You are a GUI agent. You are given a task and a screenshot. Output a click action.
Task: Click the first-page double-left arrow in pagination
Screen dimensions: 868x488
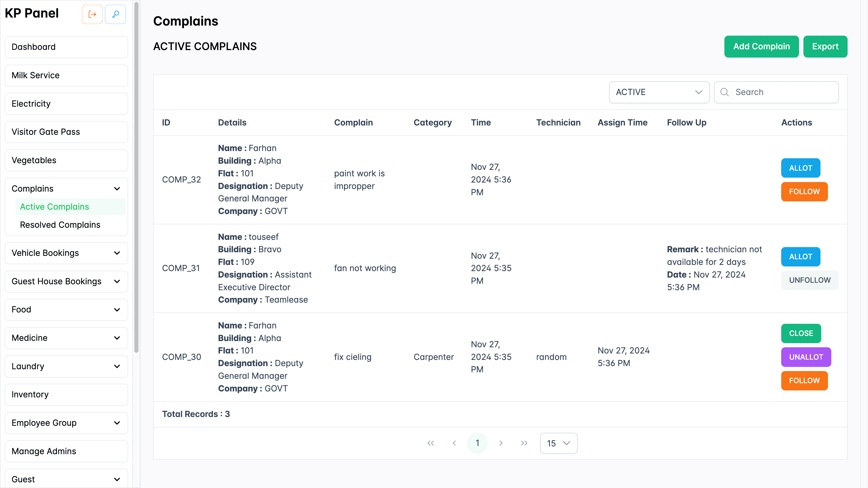(431, 443)
